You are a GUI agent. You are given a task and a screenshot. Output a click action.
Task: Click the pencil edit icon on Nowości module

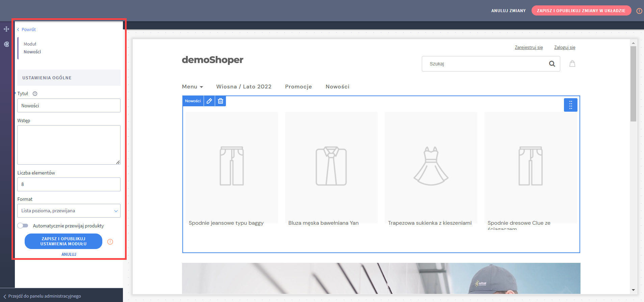(x=209, y=101)
